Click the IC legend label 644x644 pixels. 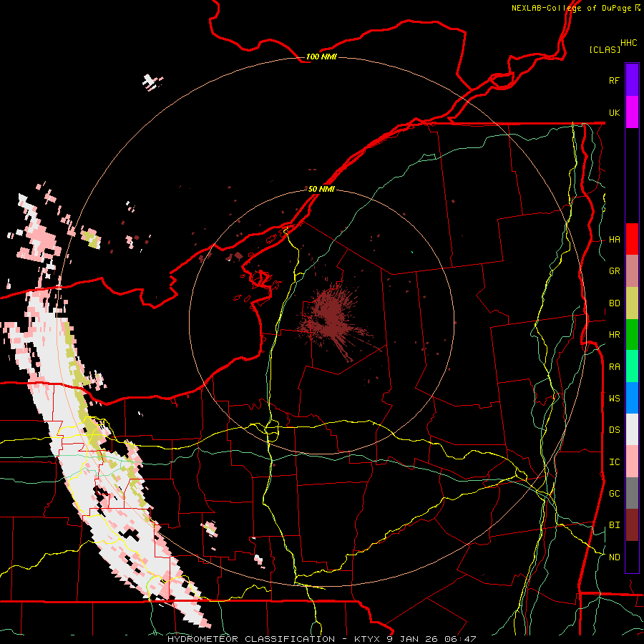point(615,462)
